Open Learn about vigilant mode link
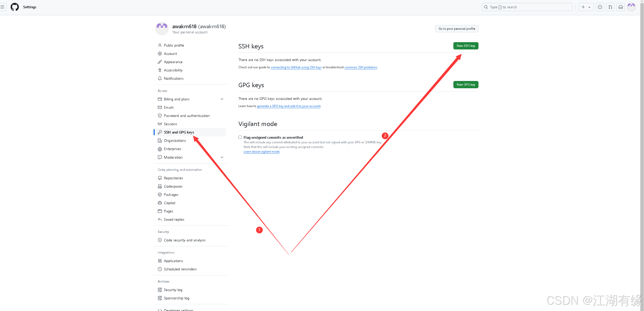This screenshot has height=311, width=644. pyautogui.click(x=261, y=152)
